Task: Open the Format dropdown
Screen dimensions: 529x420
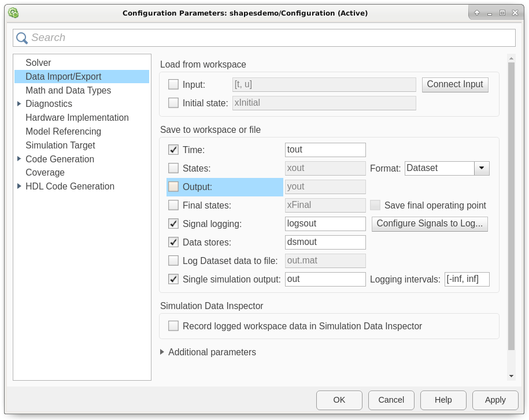Action: point(482,168)
